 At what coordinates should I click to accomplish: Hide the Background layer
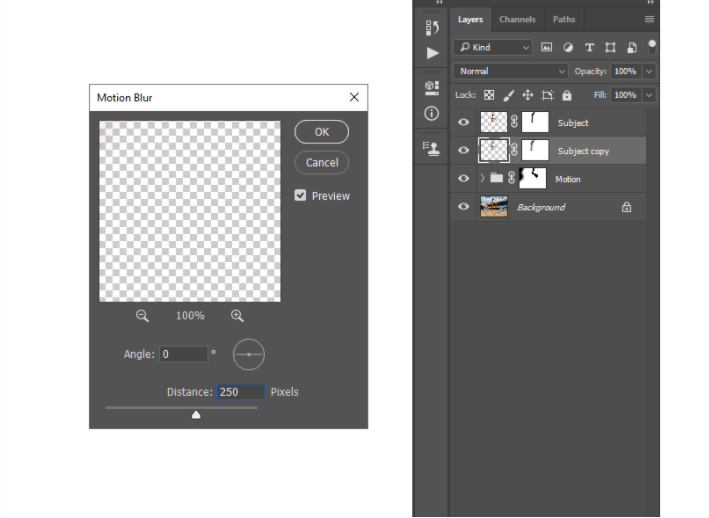pyautogui.click(x=463, y=207)
